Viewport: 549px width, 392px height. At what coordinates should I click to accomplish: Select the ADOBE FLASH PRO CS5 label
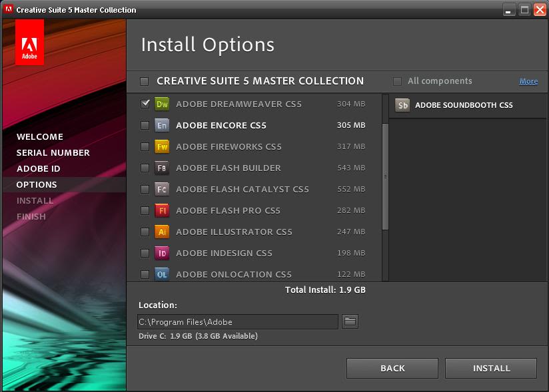[228, 211]
